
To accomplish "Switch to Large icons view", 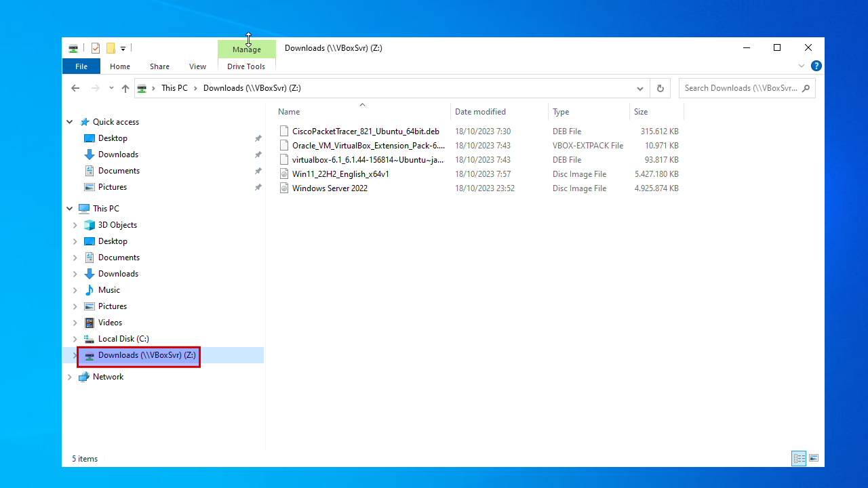I will coord(814,458).
